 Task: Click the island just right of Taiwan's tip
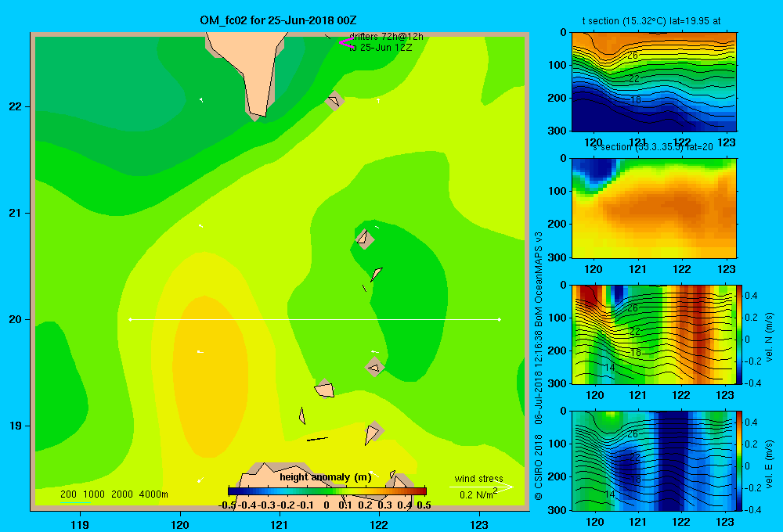click(x=334, y=101)
